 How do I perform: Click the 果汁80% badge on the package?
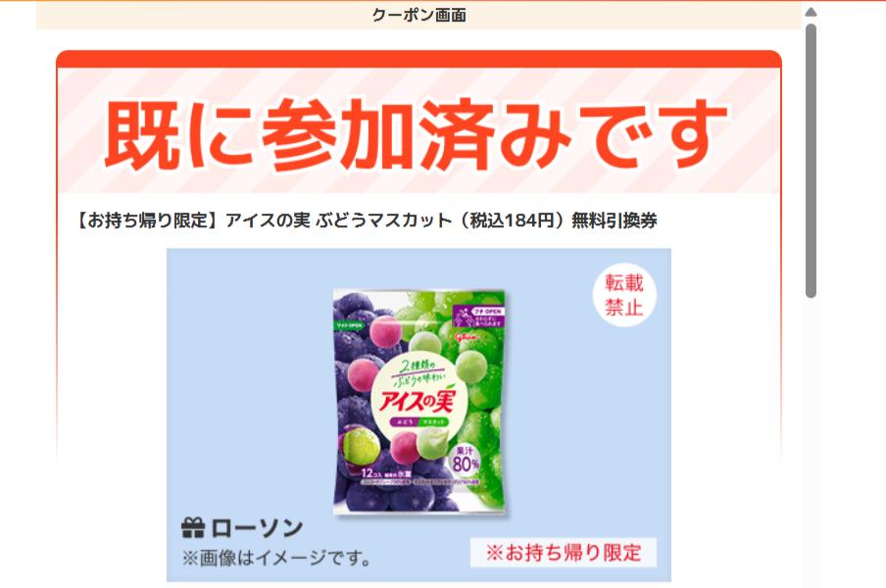coord(465,459)
